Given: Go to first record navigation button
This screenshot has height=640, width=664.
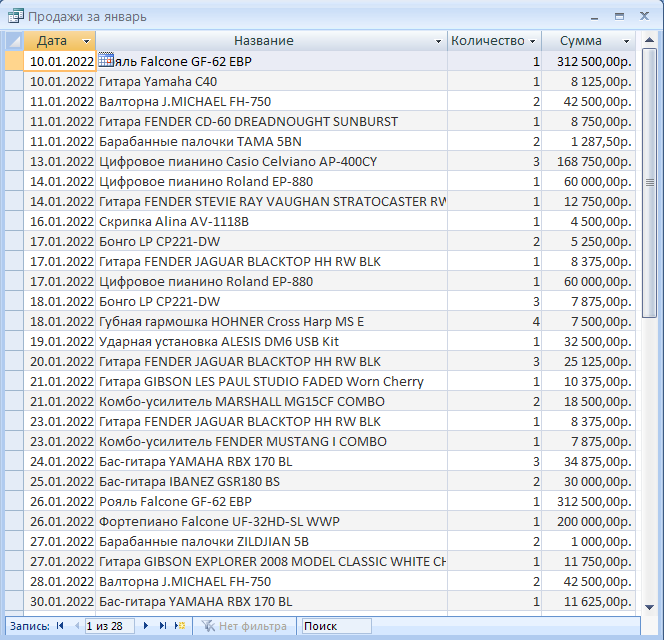Looking at the screenshot, I should pyautogui.click(x=60, y=626).
